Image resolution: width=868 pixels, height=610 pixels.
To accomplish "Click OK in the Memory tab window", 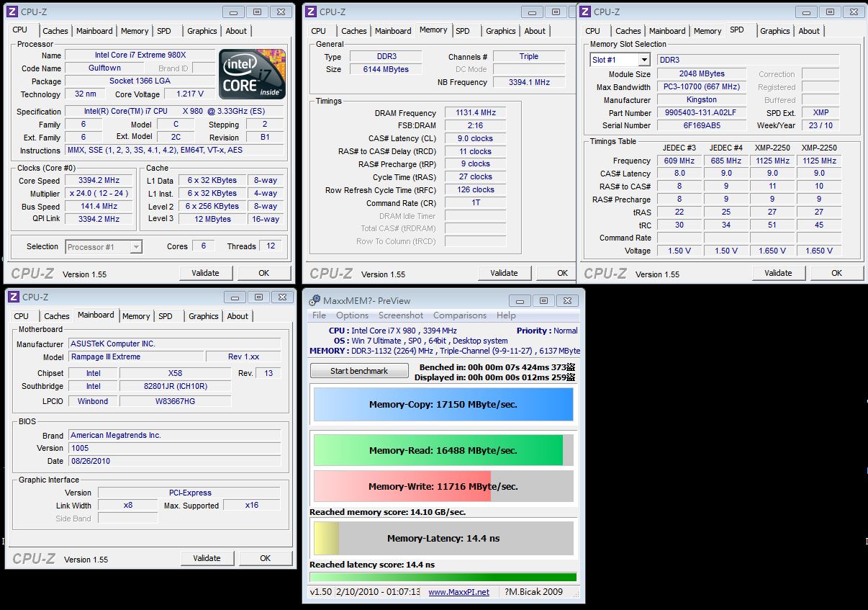I will [x=556, y=273].
